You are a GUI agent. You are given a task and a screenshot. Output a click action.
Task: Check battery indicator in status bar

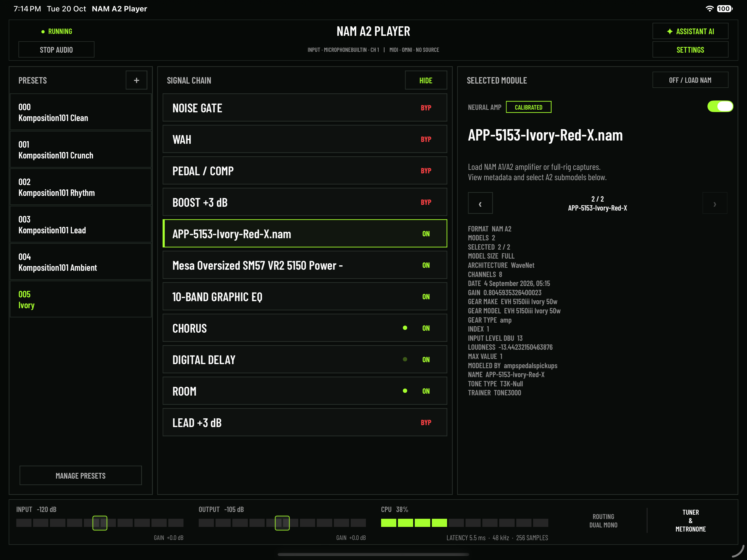tap(725, 9)
